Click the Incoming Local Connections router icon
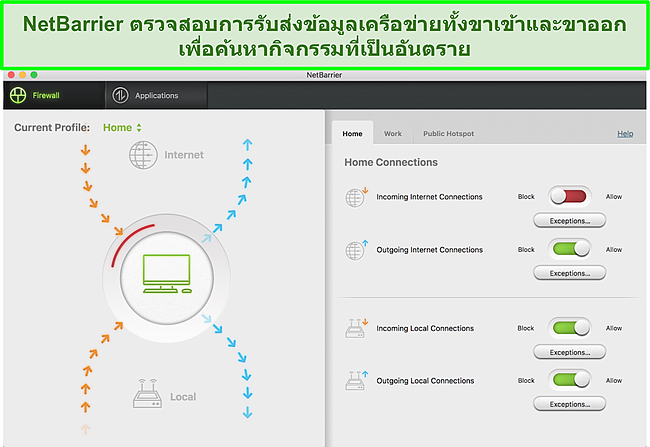Viewport: 650px width, 447px height. (356, 328)
